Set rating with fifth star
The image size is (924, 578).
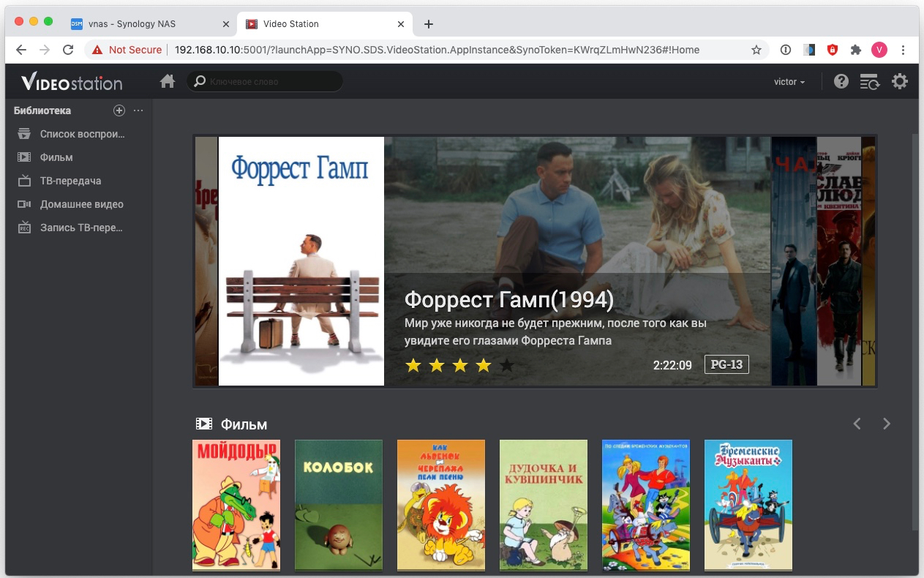506,365
